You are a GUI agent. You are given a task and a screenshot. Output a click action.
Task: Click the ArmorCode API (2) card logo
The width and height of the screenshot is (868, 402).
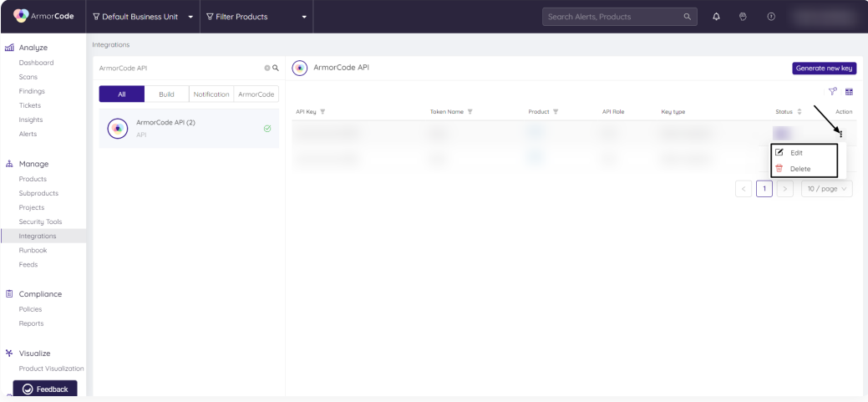point(117,129)
